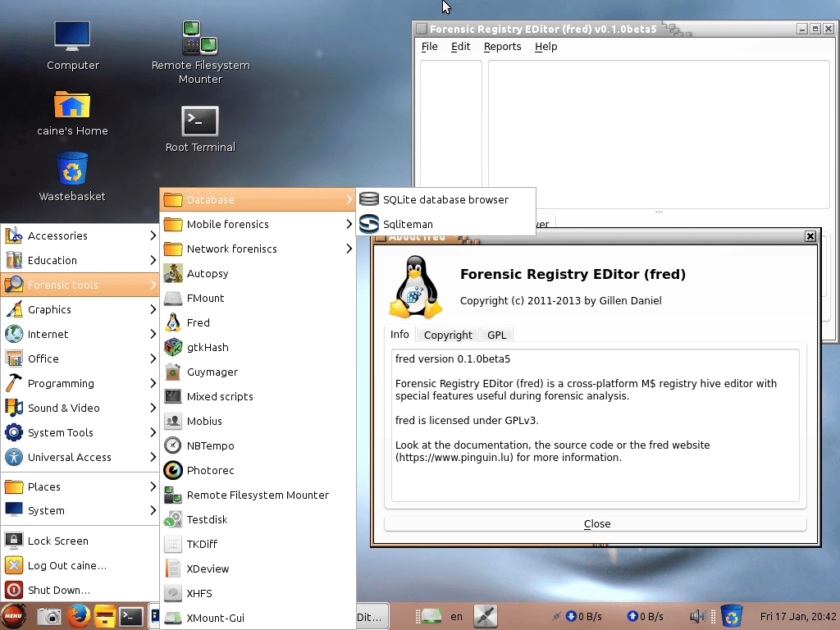Launch Remote Filesystem Mounter menu entry
The height and width of the screenshot is (630, 840).
[x=258, y=495]
